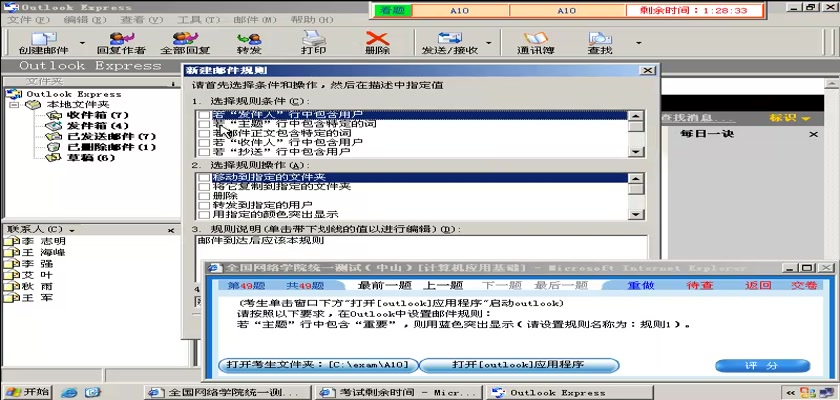Check 移动到指定的文件夹 action
The height and width of the screenshot is (400, 840).
[x=204, y=177]
